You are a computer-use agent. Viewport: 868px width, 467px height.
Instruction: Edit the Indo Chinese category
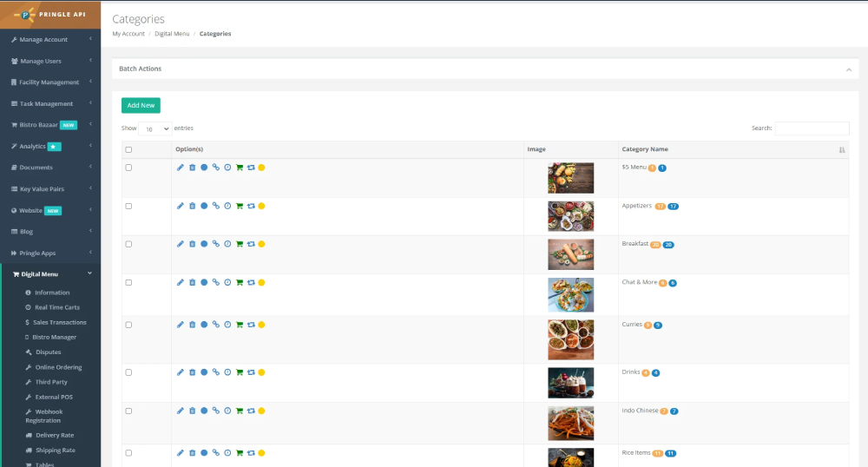pos(181,411)
